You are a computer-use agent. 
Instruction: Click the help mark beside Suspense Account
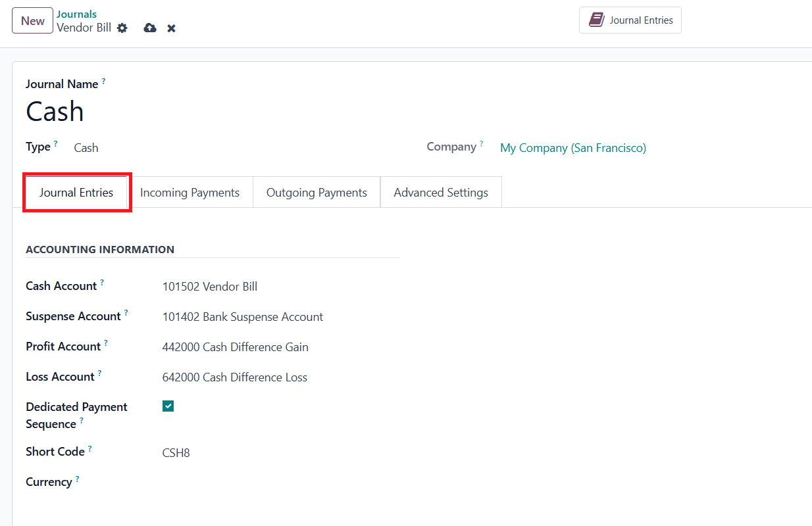pyautogui.click(x=126, y=313)
